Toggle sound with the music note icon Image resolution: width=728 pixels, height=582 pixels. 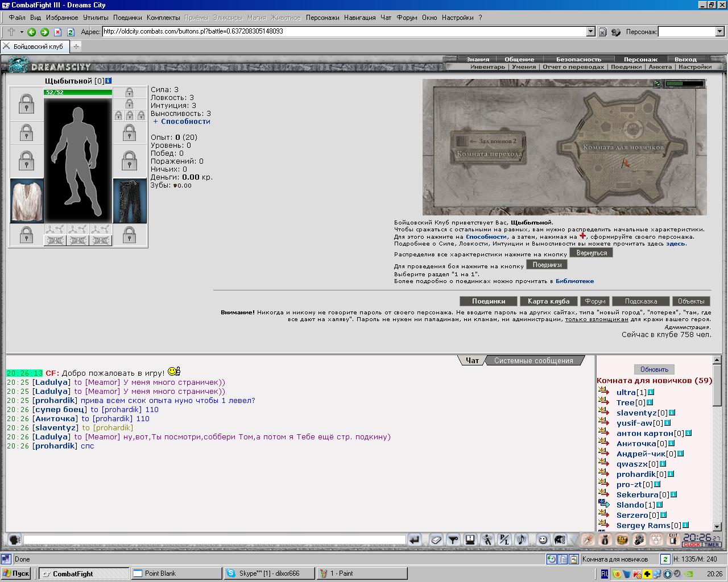pos(522,539)
